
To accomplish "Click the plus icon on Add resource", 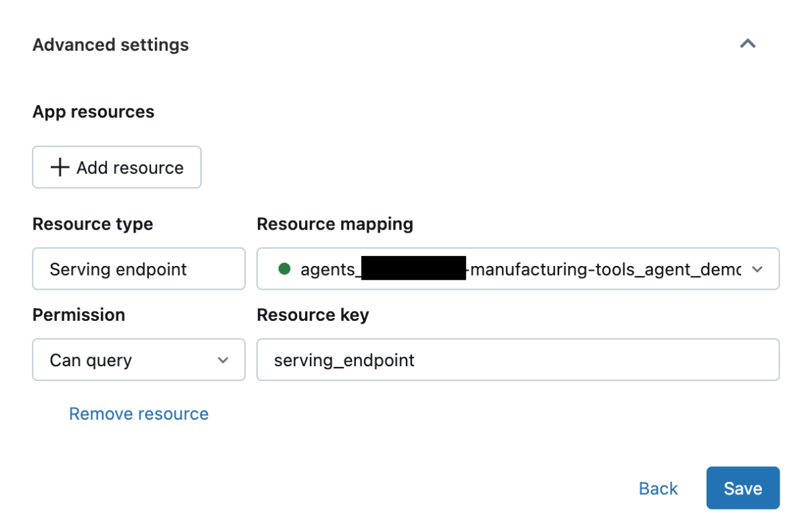I will click(60, 167).
